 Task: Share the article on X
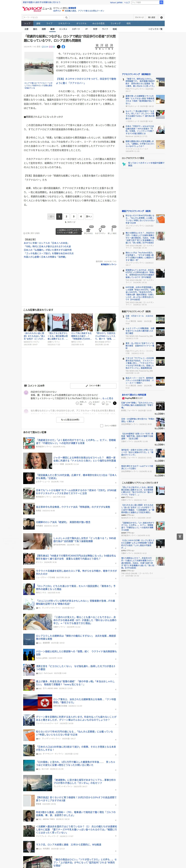tap(58, 47)
